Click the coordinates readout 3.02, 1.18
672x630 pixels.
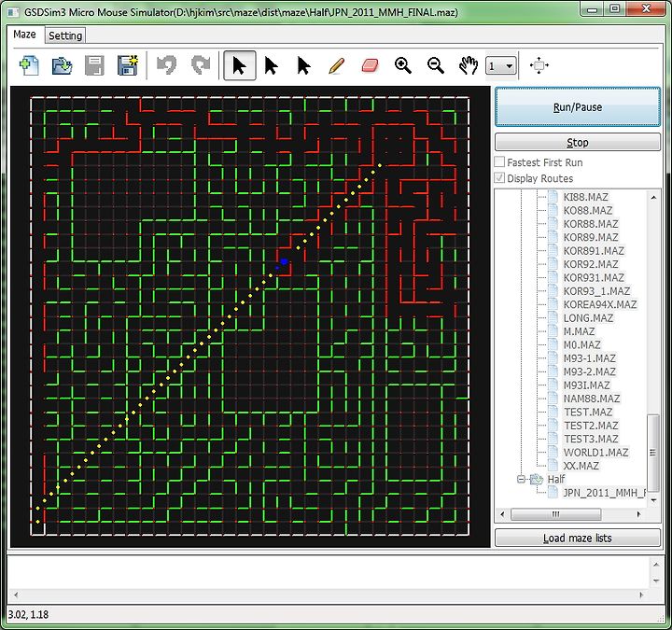coord(28,614)
